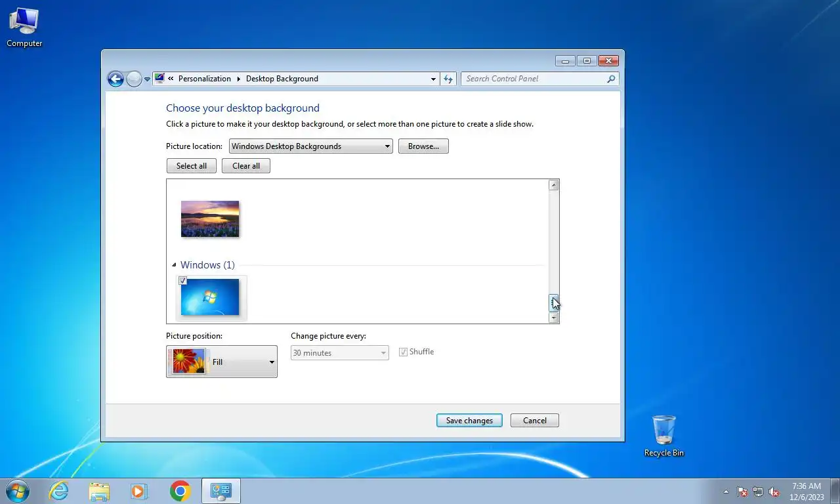Click the Select all button
Screen dimensions: 840x504
point(192,166)
